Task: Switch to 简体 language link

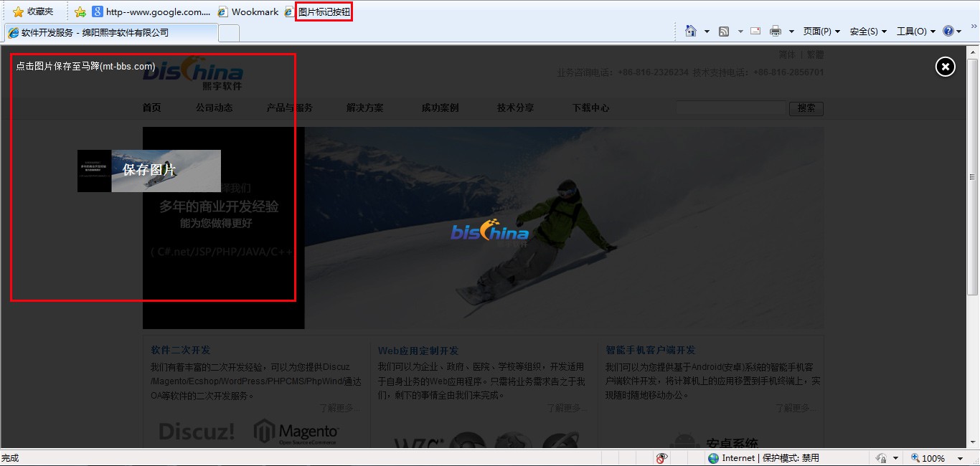Action: [787, 54]
